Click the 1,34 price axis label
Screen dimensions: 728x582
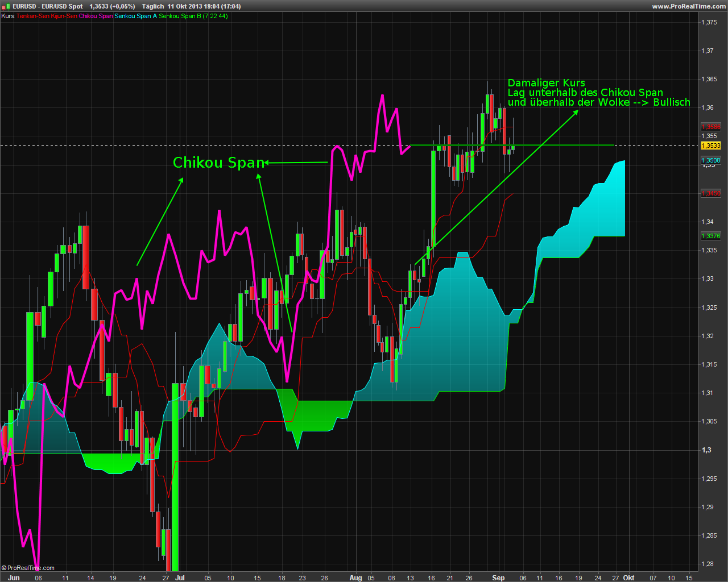tap(708, 222)
